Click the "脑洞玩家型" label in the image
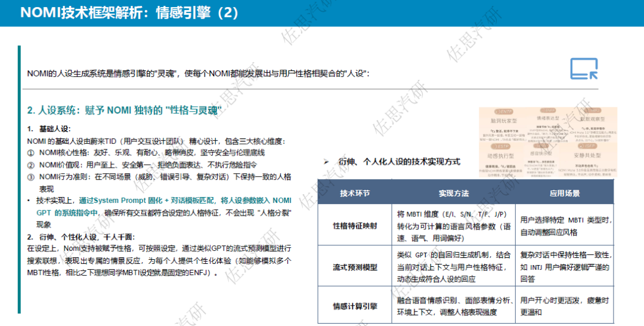This screenshot has width=644, height=326. [503, 121]
